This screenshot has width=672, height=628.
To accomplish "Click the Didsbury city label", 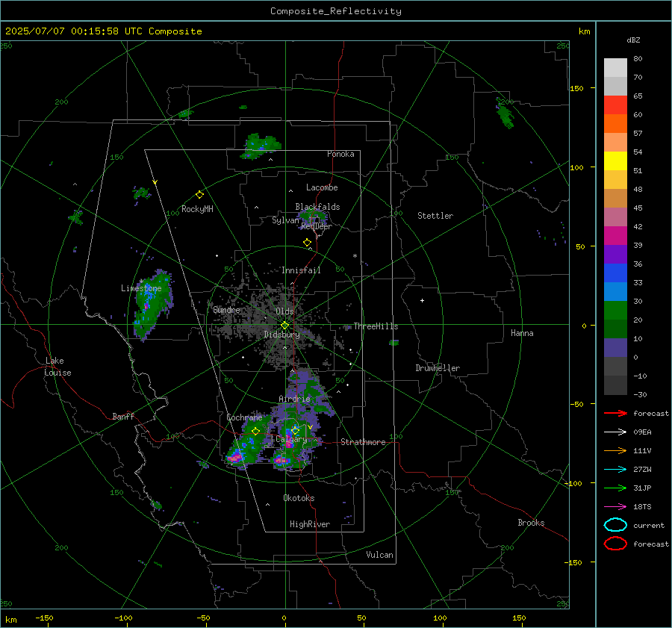I will pyautogui.click(x=281, y=335).
